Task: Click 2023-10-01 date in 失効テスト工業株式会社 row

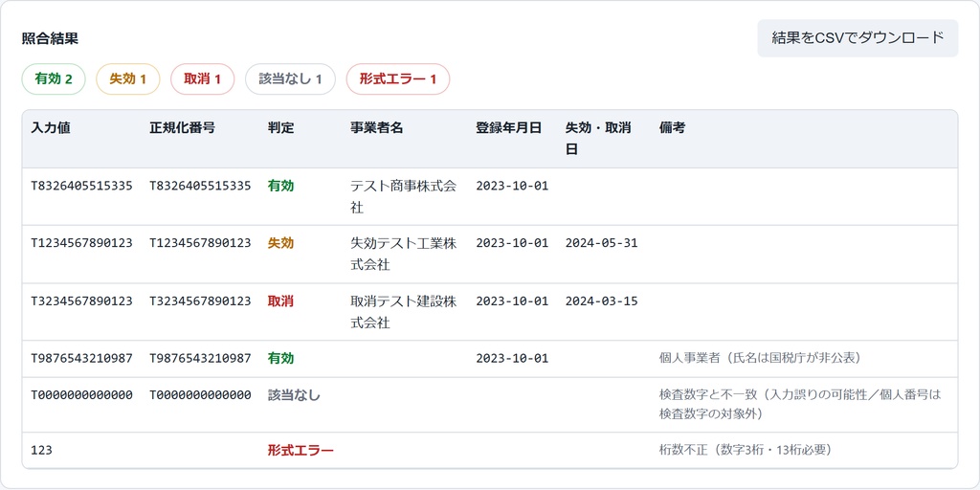Action: [x=512, y=243]
